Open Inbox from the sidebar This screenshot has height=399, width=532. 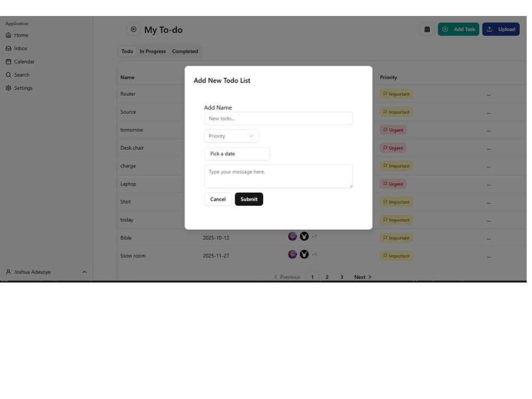(x=16, y=48)
